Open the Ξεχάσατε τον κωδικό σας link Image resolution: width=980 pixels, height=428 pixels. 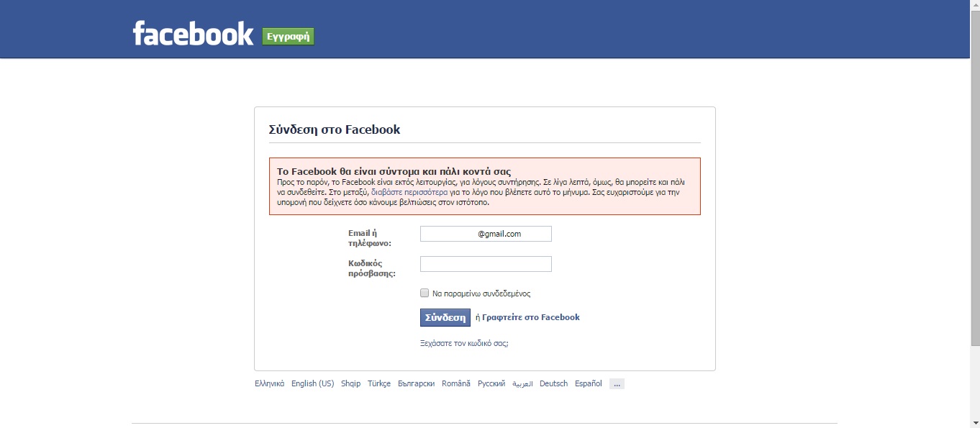[x=464, y=343]
